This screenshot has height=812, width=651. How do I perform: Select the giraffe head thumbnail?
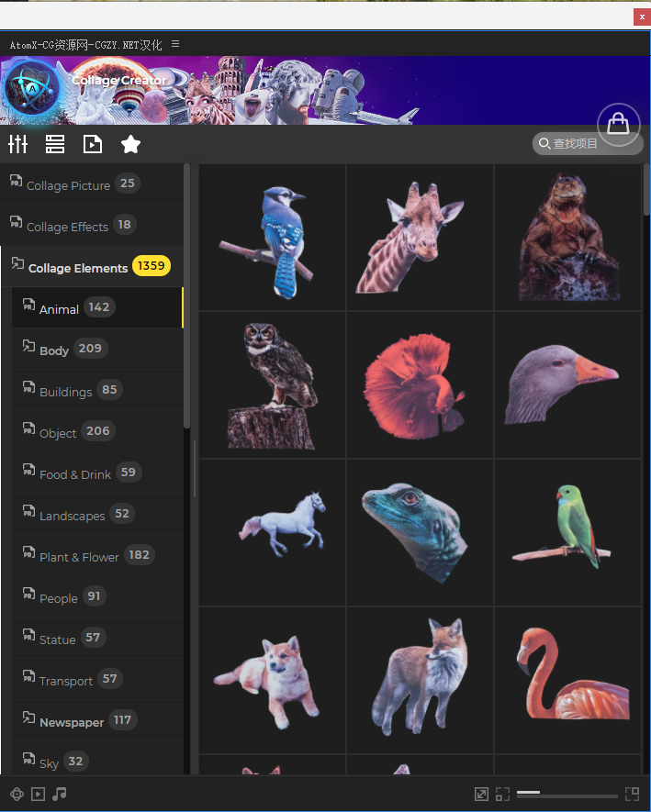click(x=420, y=238)
